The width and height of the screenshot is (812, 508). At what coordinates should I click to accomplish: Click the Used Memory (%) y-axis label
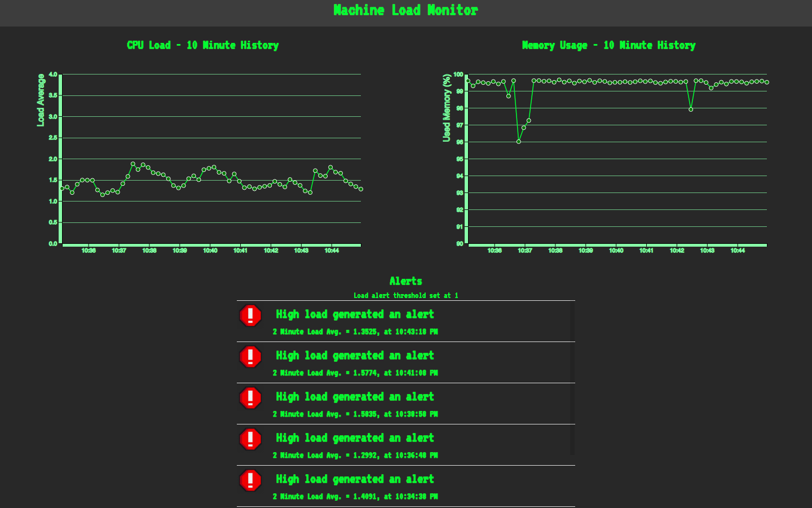tap(447, 108)
